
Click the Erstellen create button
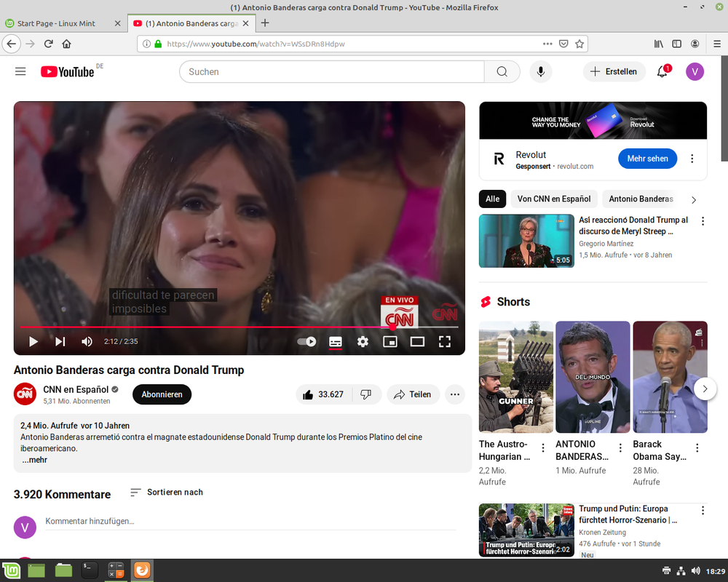tap(614, 71)
